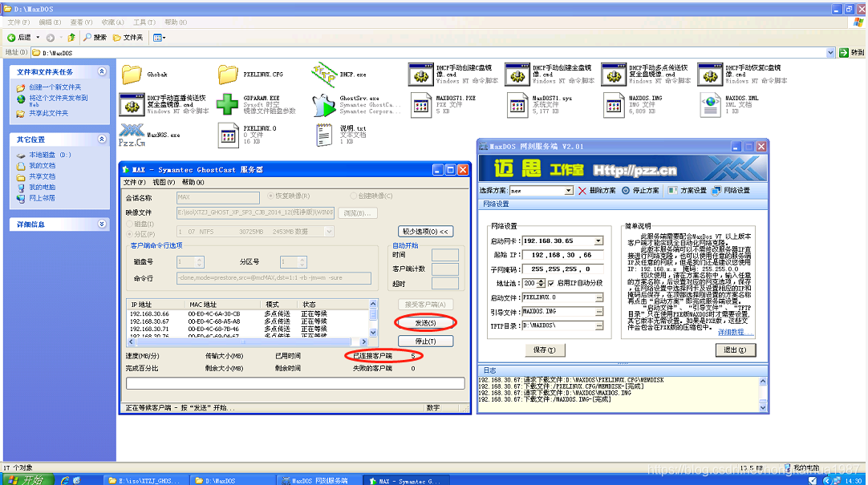
Task: Expand the 详细信息 panel
Action: pos(102,224)
